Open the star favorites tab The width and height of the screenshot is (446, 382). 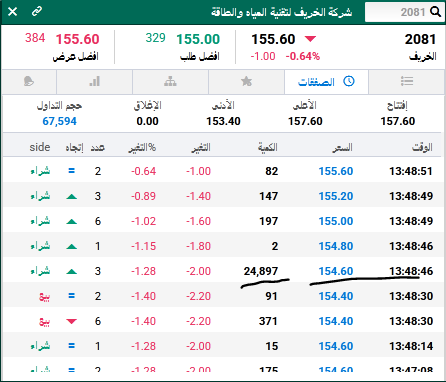(x=246, y=81)
